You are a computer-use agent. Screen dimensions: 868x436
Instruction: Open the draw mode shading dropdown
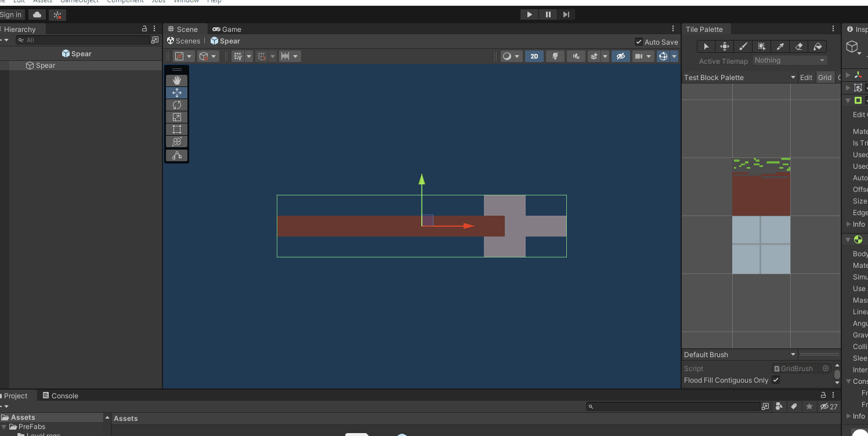511,56
